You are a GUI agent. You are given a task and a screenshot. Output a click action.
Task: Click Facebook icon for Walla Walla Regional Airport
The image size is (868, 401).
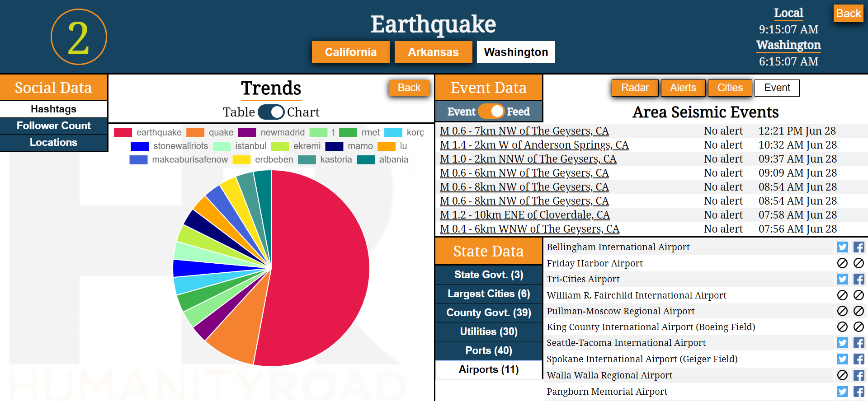click(x=859, y=375)
